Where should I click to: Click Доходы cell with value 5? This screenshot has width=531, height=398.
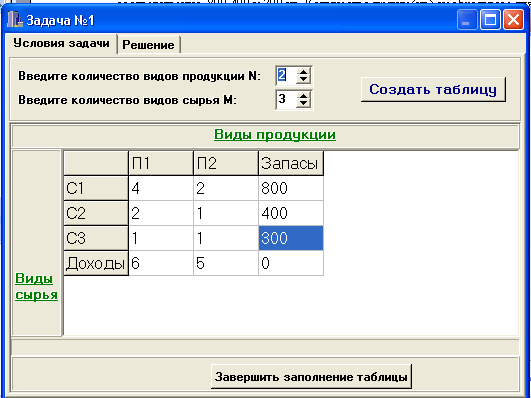point(226,264)
